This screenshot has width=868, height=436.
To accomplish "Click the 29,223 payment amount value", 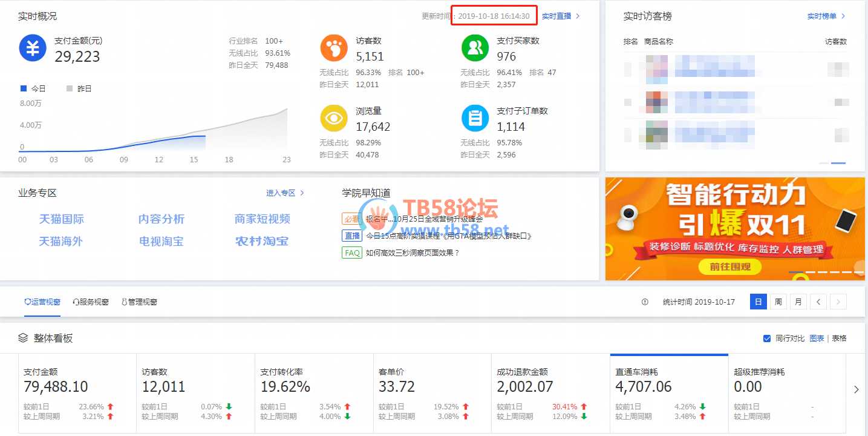I will click(x=77, y=57).
